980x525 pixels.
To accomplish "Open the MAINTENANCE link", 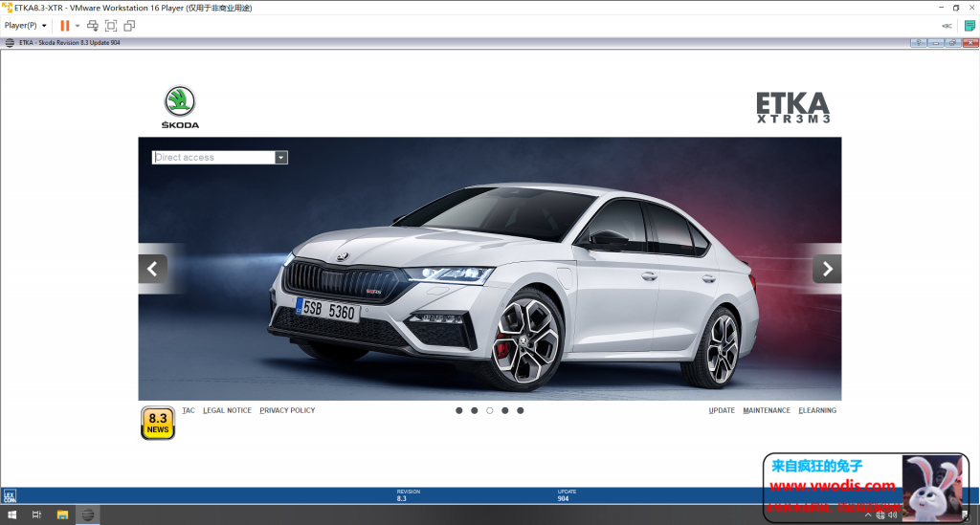I will pos(767,410).
